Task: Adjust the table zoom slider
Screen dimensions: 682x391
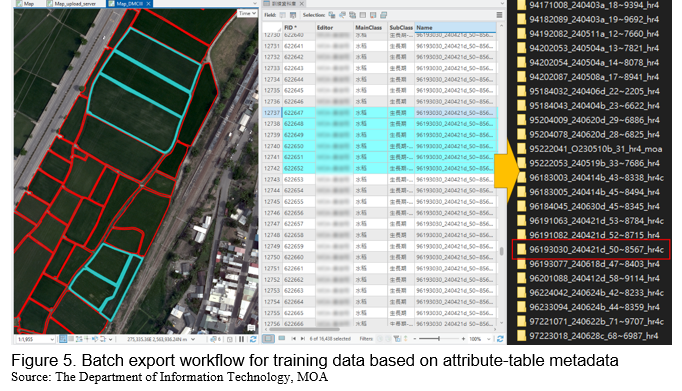Action: [439, 339]
